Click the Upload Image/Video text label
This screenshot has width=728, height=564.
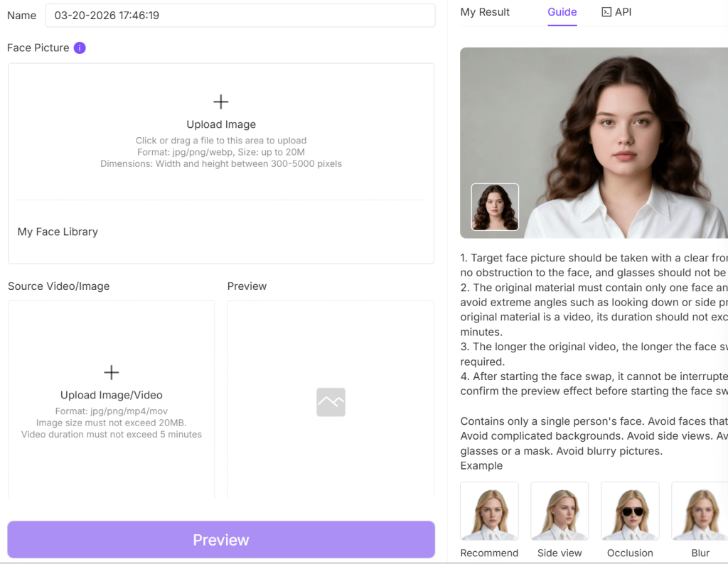click(112, 395)
